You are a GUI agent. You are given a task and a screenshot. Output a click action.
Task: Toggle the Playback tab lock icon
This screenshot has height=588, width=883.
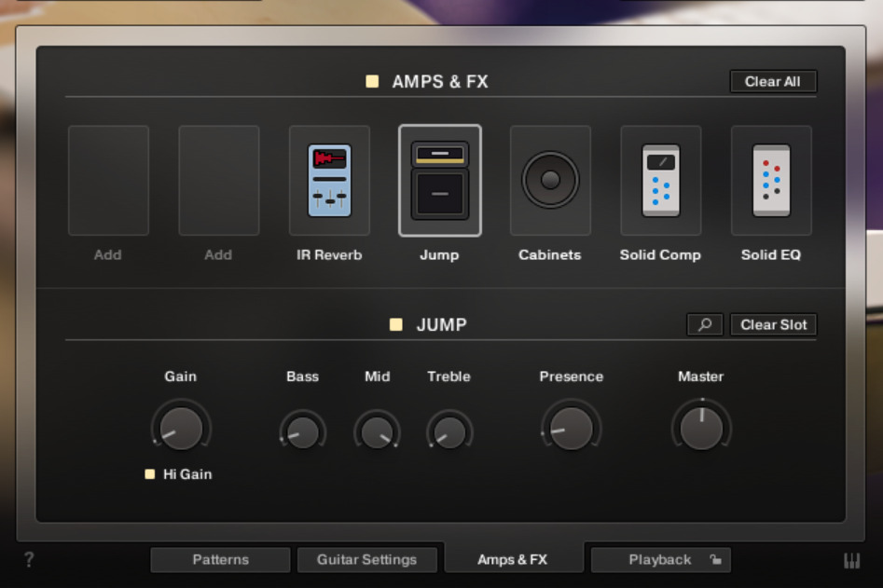715,559
